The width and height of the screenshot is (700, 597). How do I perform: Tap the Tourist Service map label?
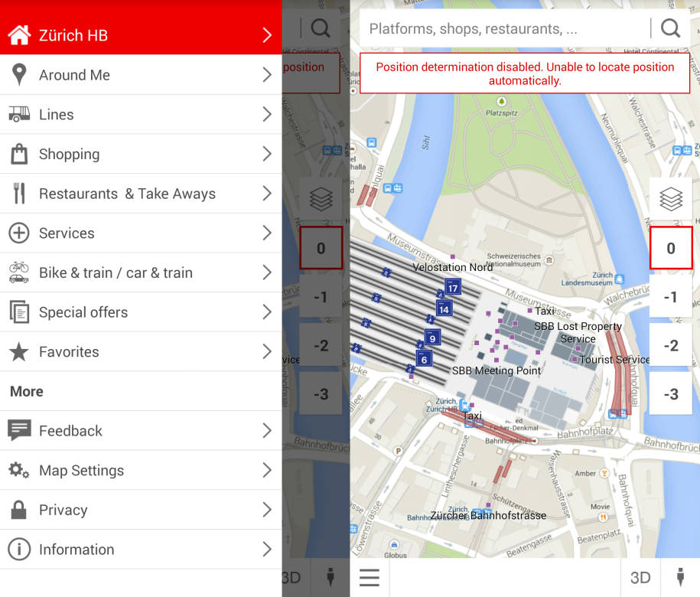pyautogui.click(x=614, y=359)
